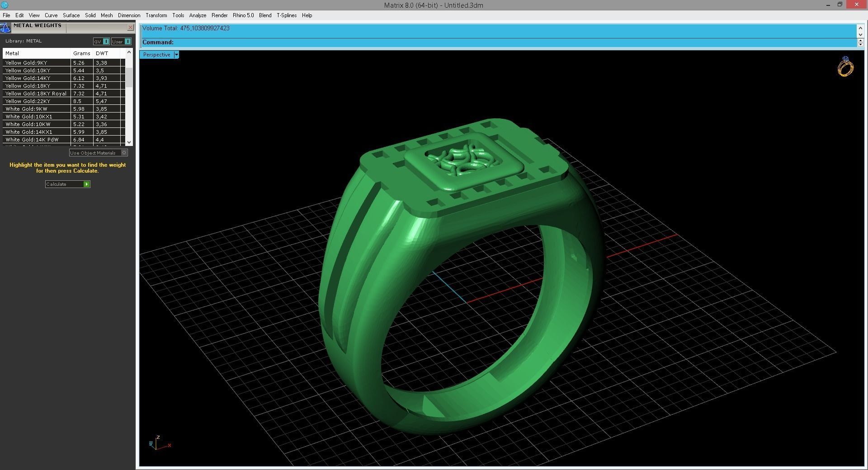This screenshot has height=470, width=868.
Task: Open the Curve menu
Action: click(51, 15)
